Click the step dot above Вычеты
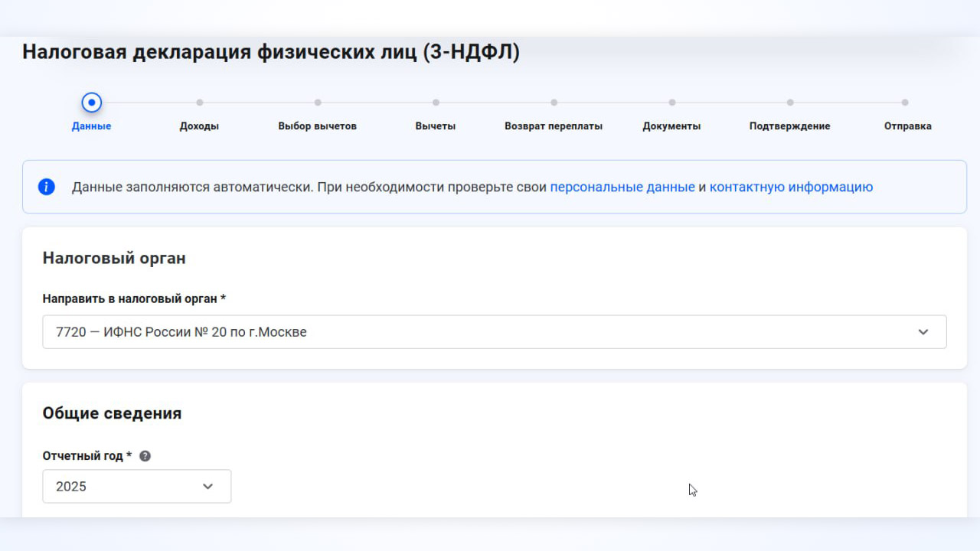The width and height of the screenshot is (980, 551). click(x=436, y=102)
